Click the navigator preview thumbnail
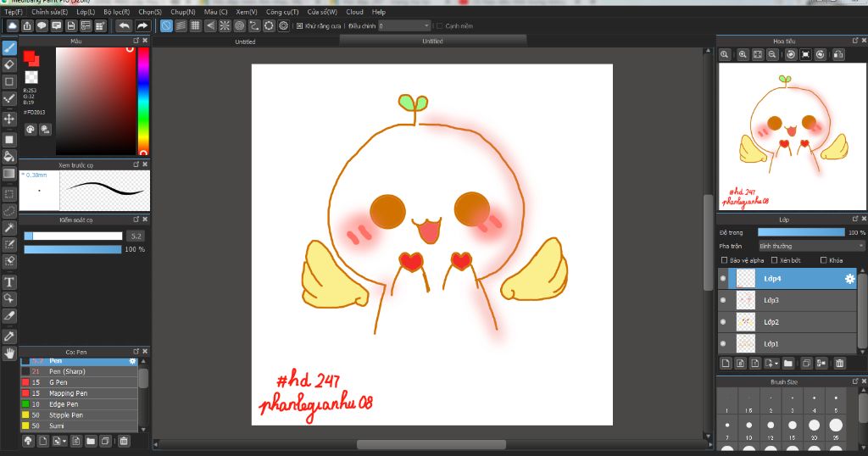Screen dimensions: 868x456 [x=792, y=137]
